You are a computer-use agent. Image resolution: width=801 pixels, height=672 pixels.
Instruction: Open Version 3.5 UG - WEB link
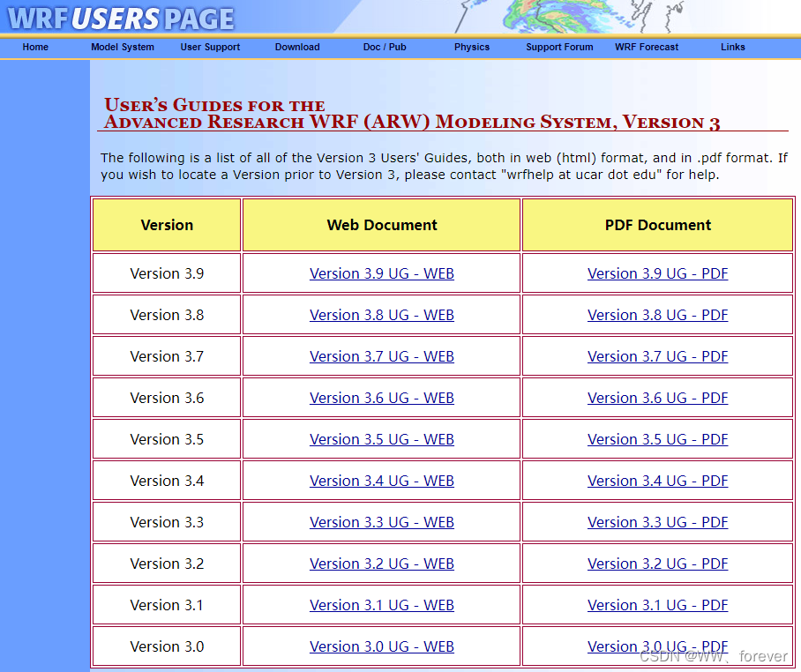click(x=382, y=439)
